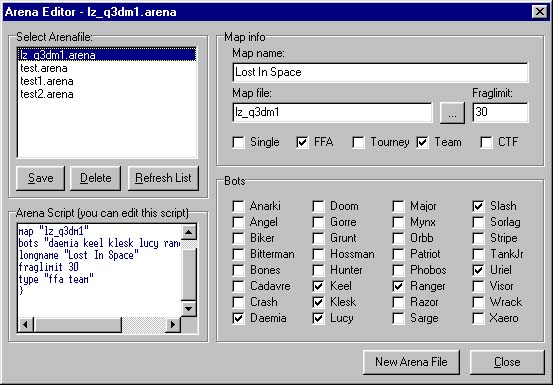553x385 pixels.
Task: Check the Phobos bot checkbox
Action: coord(399,270)
